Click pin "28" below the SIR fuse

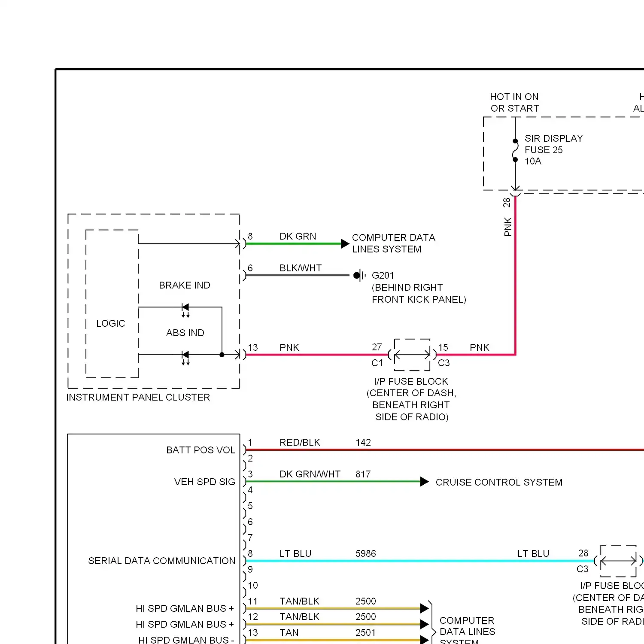(507, 202)
